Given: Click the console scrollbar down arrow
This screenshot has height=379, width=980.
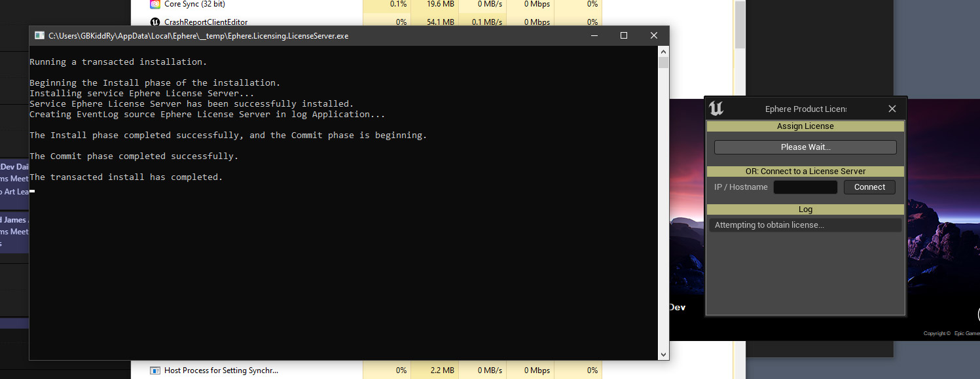Looking at the screenshot, I should click(x=663, y=354).
